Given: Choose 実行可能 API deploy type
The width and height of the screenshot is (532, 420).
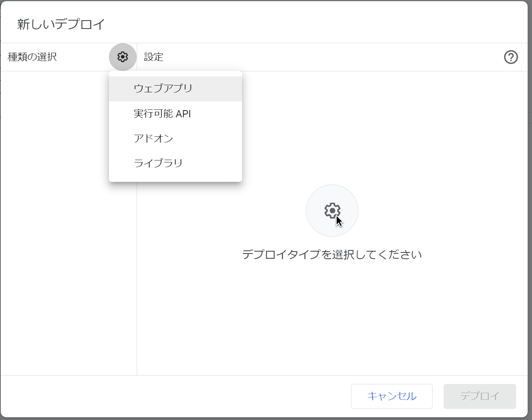Looking at the screenshot, I should pos(162,114).
